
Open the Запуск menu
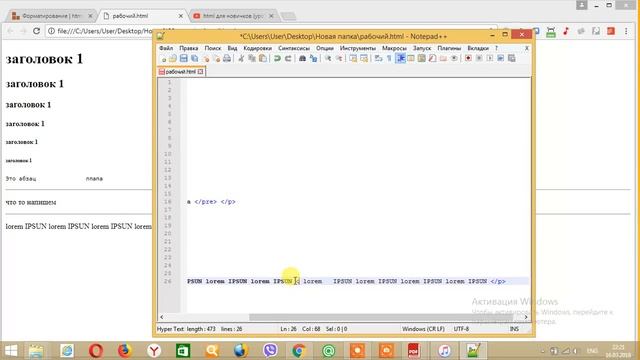tap(422, 48)
